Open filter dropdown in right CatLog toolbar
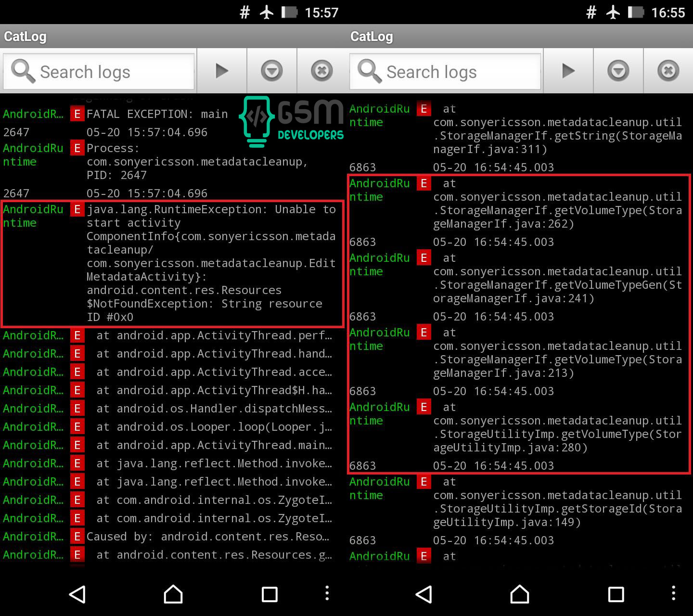Screen dimensions: 693x616 pos(618,71)
